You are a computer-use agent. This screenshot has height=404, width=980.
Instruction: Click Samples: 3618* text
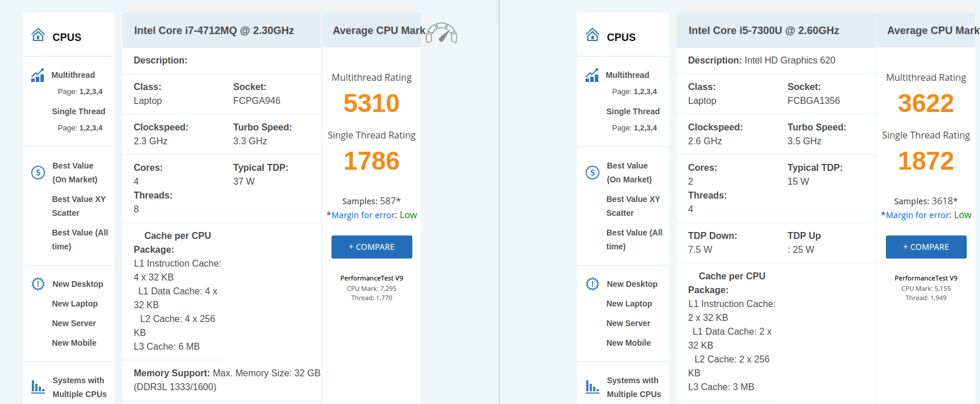pos(926,201)
